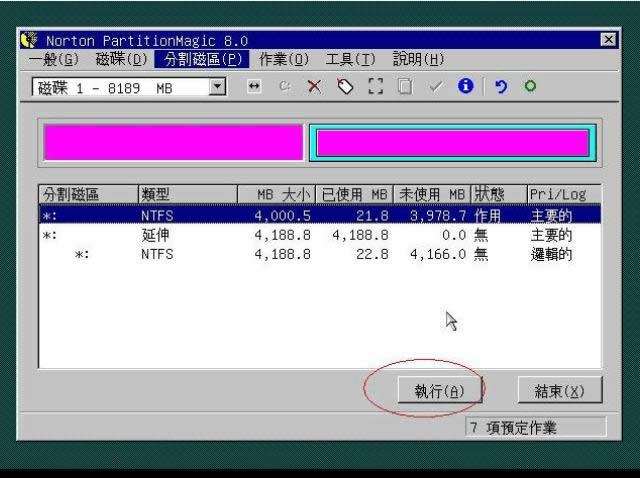
Task: Click the blue undo arrow icon
Action: (500, 88)
